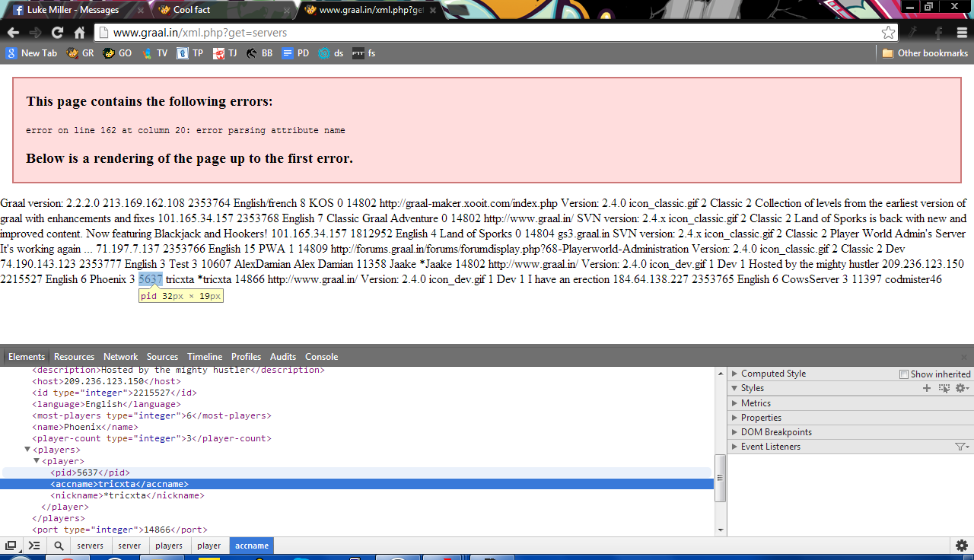
Task: Open the Event Listeners filter dropdown
Action: pyautogui.click(x=963, y=447)
